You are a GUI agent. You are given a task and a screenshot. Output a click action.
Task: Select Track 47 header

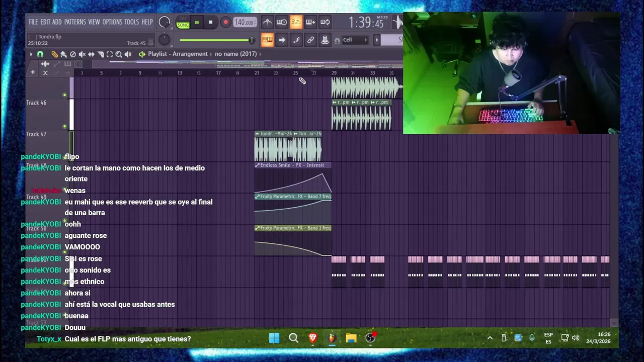(x=46, y=145)
